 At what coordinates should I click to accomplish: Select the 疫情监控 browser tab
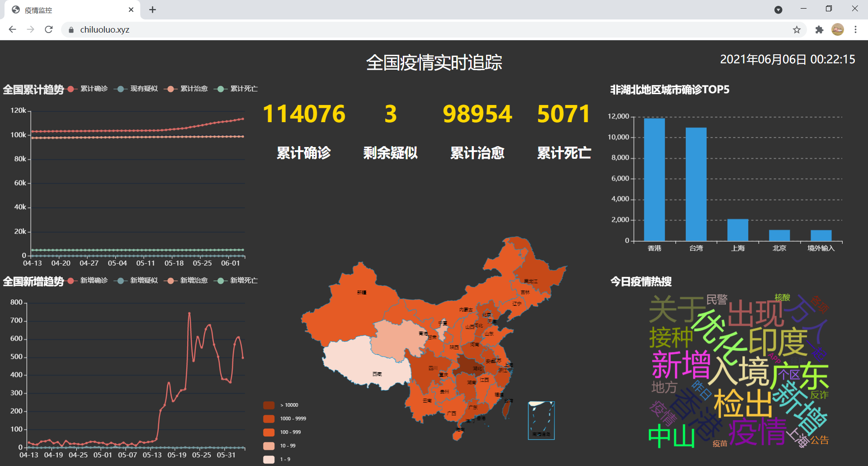click(72, 10)
